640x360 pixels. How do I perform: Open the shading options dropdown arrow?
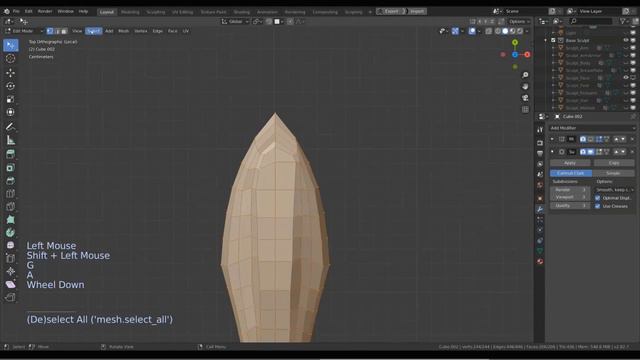point(527,31)
